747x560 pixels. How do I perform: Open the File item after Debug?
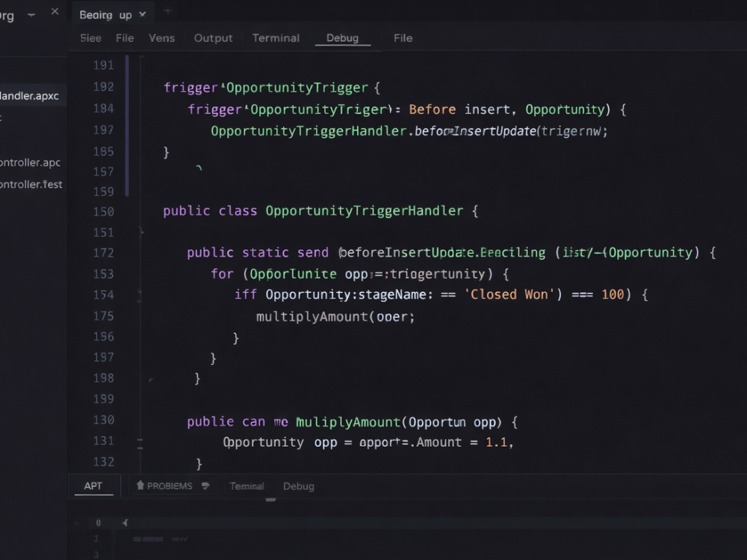403,38
